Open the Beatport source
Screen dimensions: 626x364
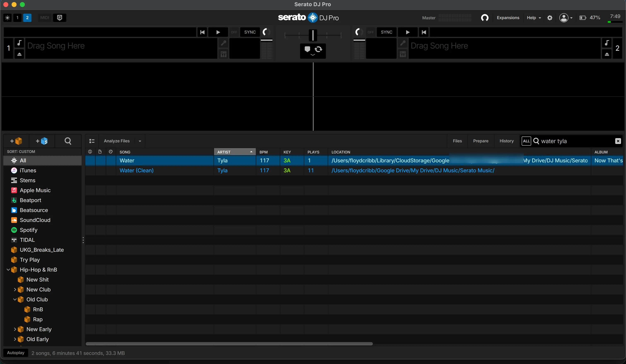tap(42, 200)
